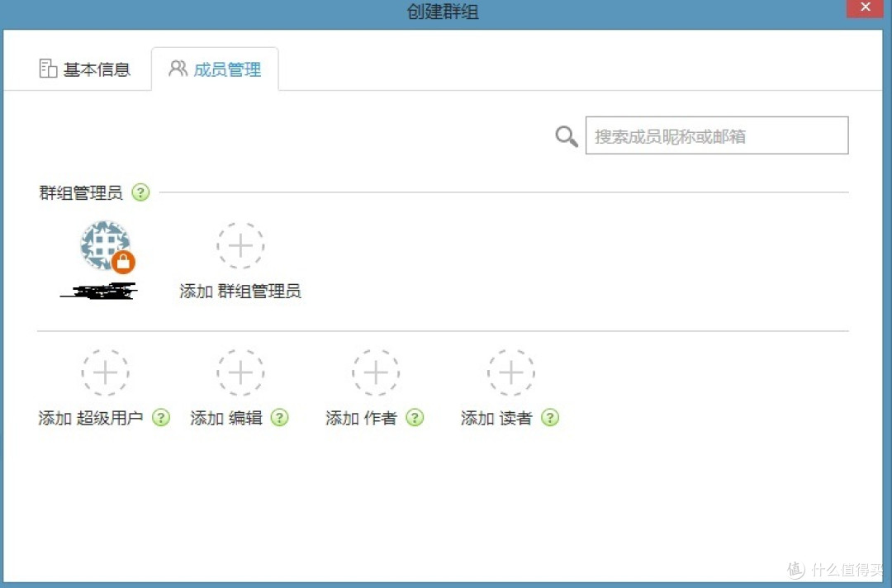Focus the 搜索成员昵称或邮箱 search field

tap(717, 135)
